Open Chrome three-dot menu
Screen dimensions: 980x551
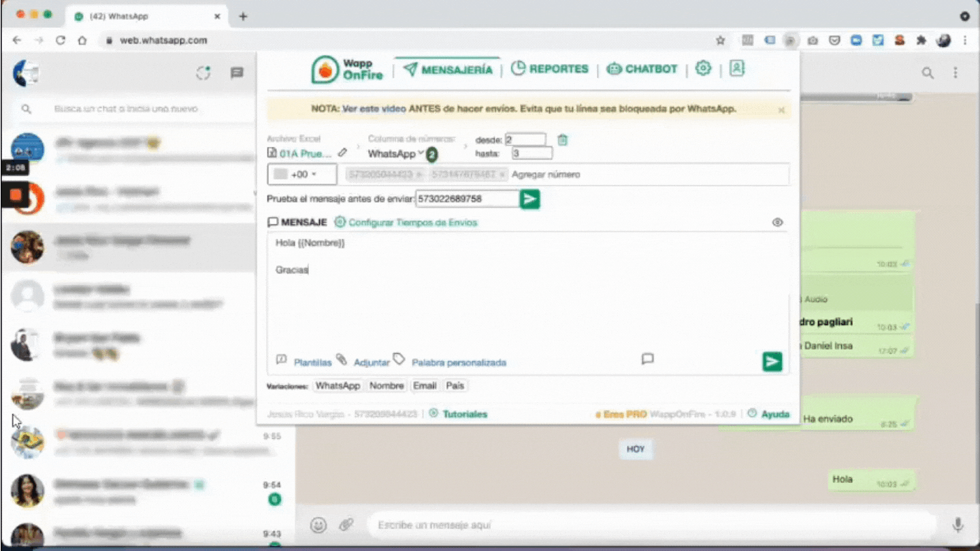coord(965,41)
